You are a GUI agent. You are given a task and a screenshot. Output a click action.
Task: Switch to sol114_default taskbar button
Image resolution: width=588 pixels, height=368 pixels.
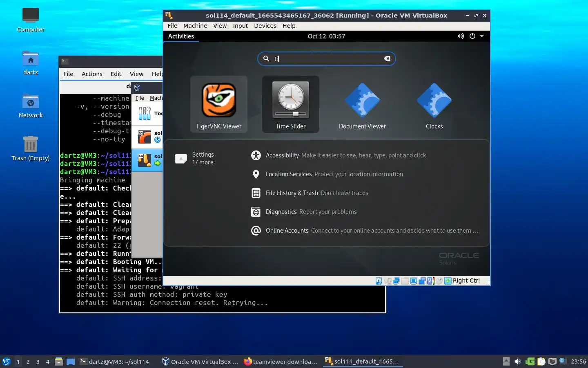tap(362, 361)
